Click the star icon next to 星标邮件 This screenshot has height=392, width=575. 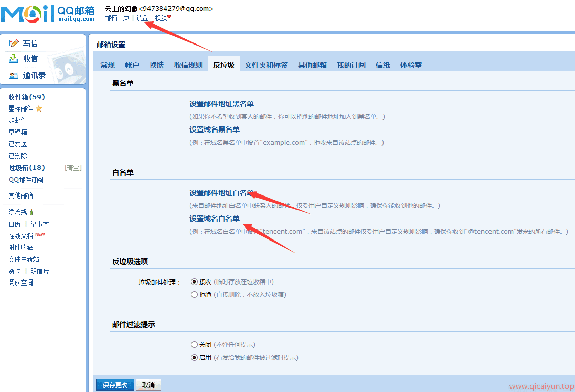(x=39, y=108)
